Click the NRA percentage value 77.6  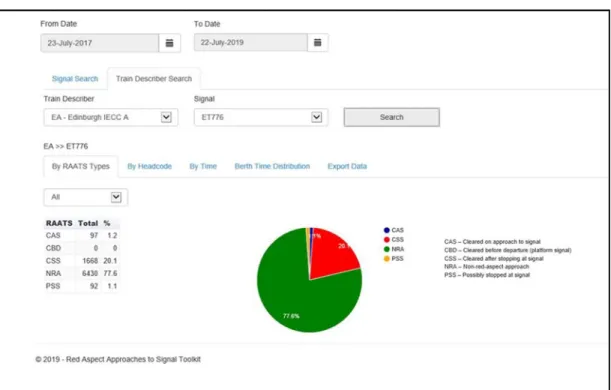pyautogui.click(x=110, y=274)
